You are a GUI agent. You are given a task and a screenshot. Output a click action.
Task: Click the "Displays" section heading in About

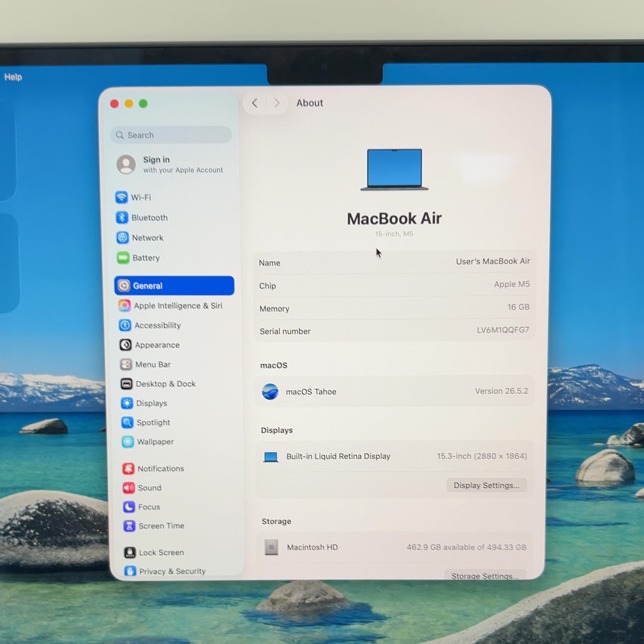(x=277, y=430)
